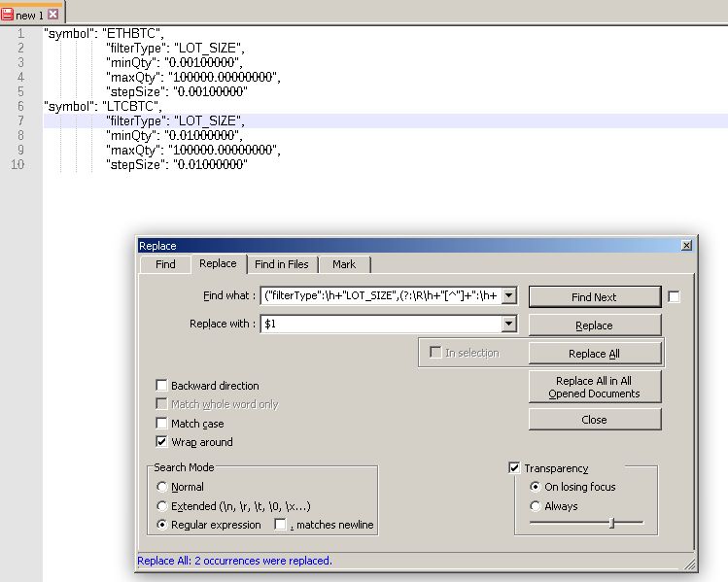Open the Mark tab
Screen dimensions: 728x582
click(344, 264)
